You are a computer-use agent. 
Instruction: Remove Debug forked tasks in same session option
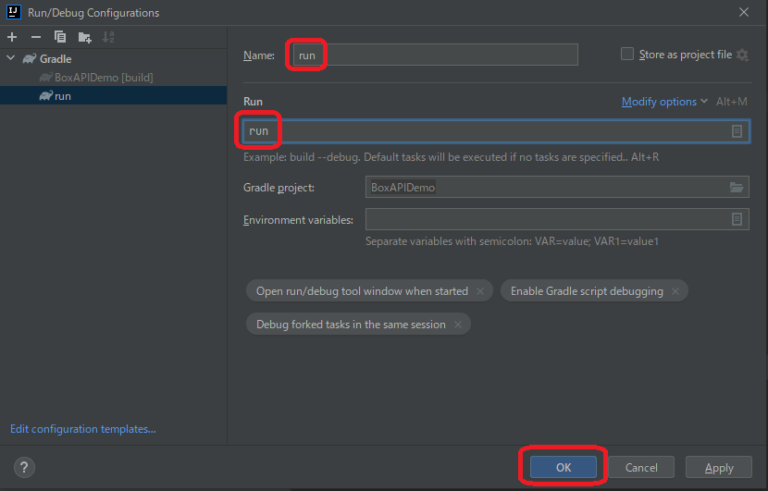click(458, 324)
